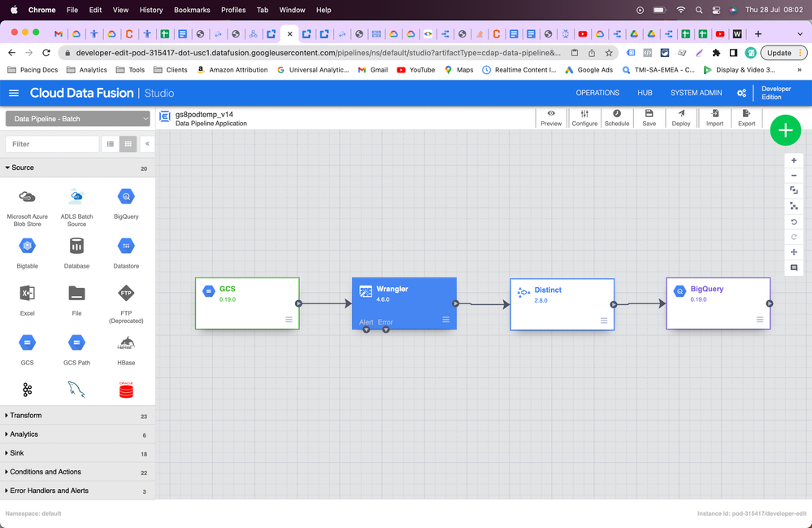Image resolution: width=812 pixels, height=528 pixels.
Task: Open the Chrome Profiles menu
Action: click(x=233, y=10)
